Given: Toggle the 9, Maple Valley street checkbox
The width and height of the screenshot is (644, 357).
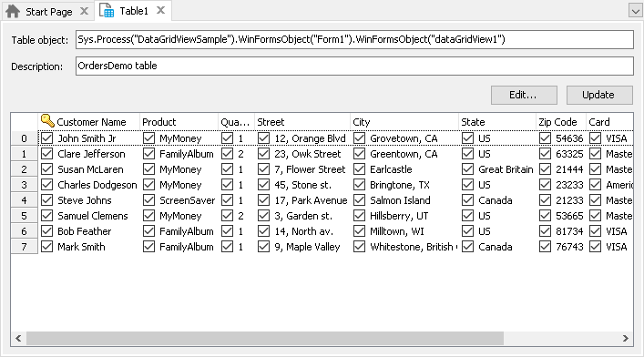Looking at the screenshot, I should pyautogui.click(x=263, y=247).
